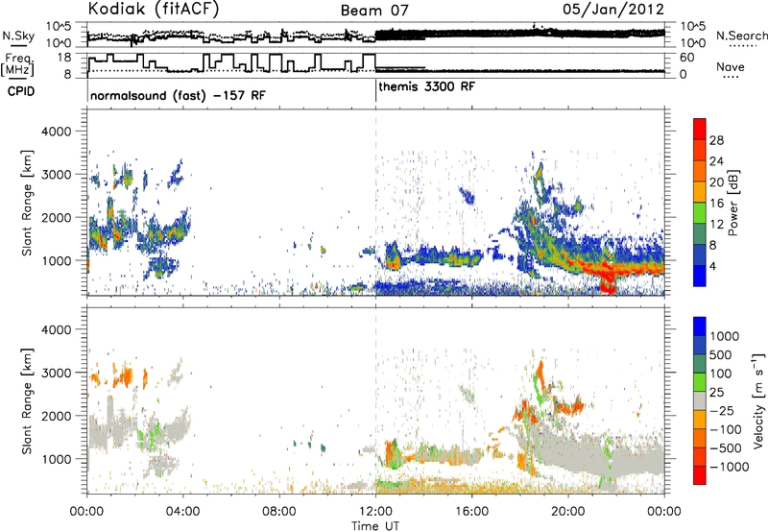Click the "100" velocity colorbar label
This screenshot has height=532, width=768.
point(721,374)
